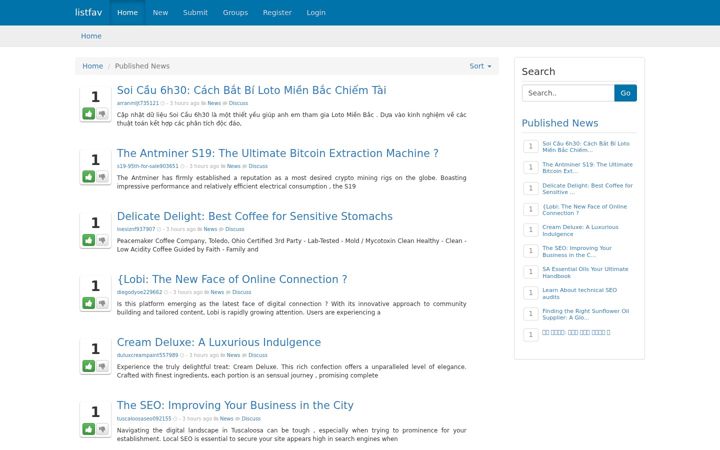720x450 pixels.
Task: Open sidebar link {Lobi: The New Face
Action: pos(585,209)
